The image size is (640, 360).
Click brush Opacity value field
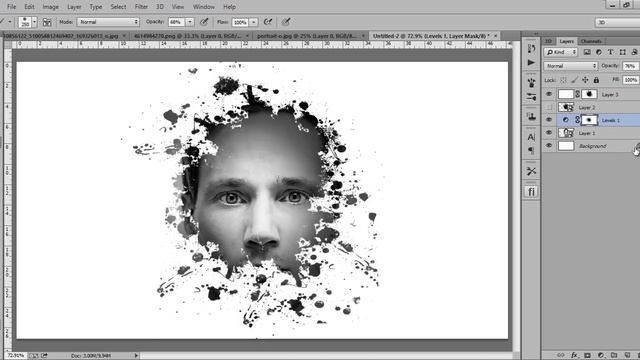(x=176, y=22)
